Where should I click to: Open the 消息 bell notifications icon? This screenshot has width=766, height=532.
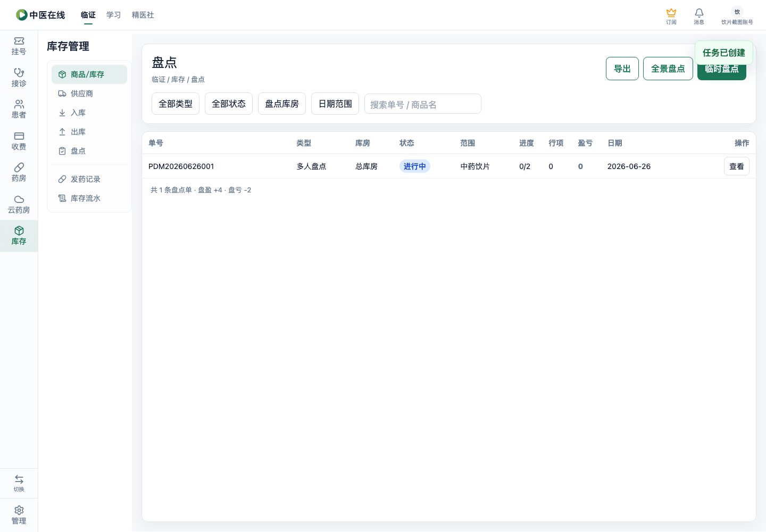tap(699, 12)
